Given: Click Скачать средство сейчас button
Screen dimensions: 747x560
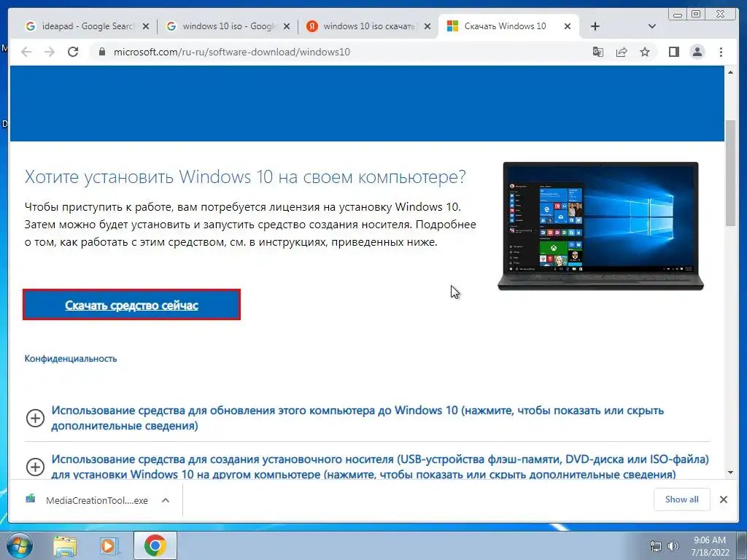Looking at the screenshot, I should 131,305.
